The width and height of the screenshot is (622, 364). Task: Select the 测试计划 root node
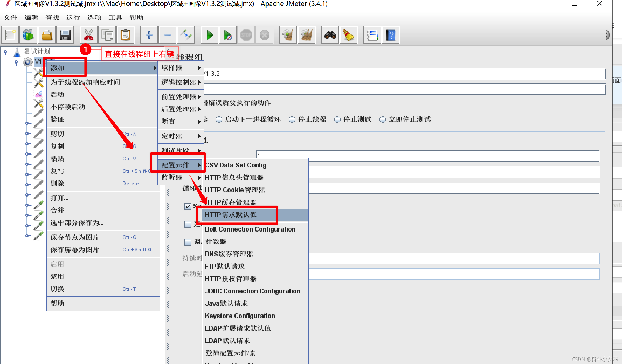click(37, 51)
